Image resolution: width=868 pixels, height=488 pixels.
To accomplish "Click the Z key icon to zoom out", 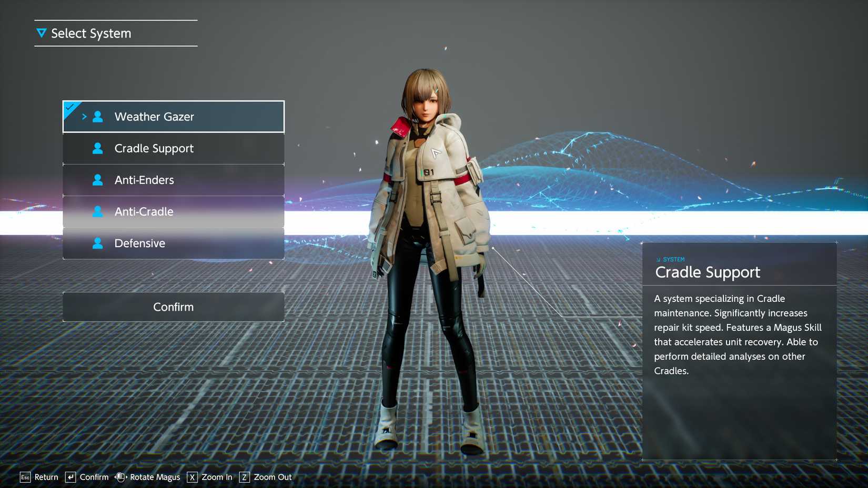I will pyautogui.click(x=244, y=477).
